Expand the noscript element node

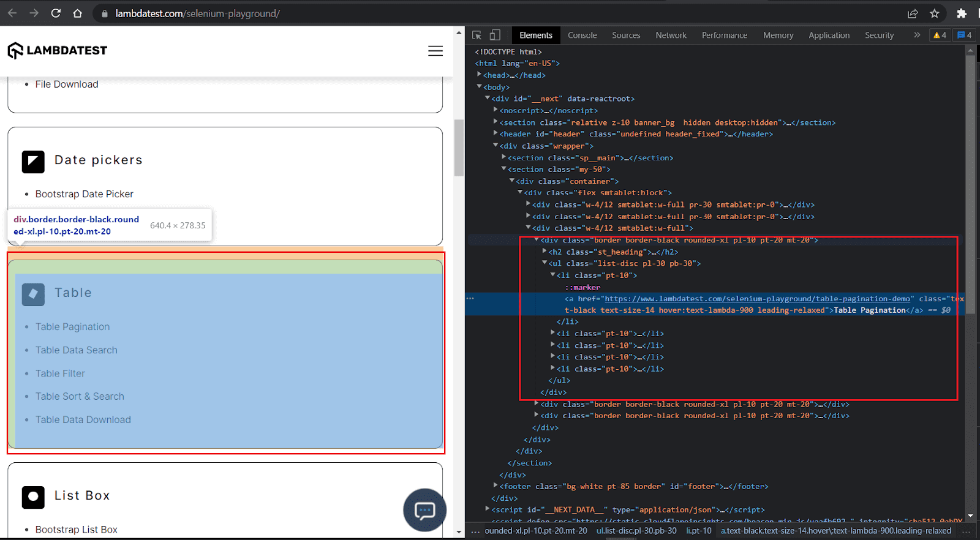coord(496,110)
